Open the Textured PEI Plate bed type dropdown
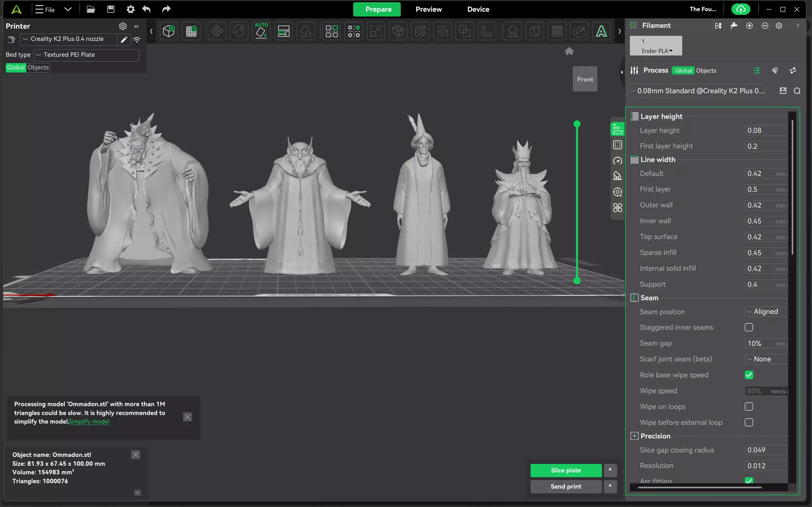The height and width of the screenshot is (507, 812). (86, 55)
